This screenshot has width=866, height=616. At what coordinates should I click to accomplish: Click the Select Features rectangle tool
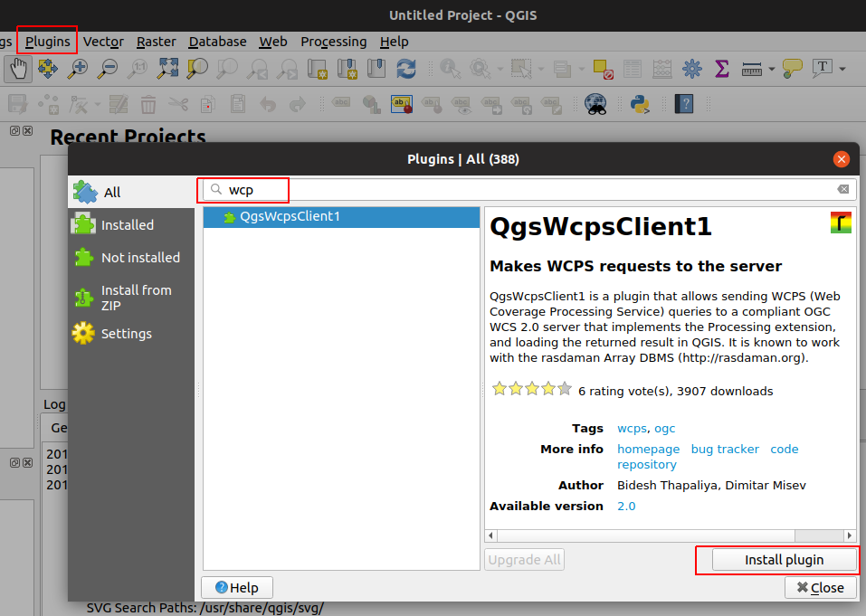pos(520,69)
